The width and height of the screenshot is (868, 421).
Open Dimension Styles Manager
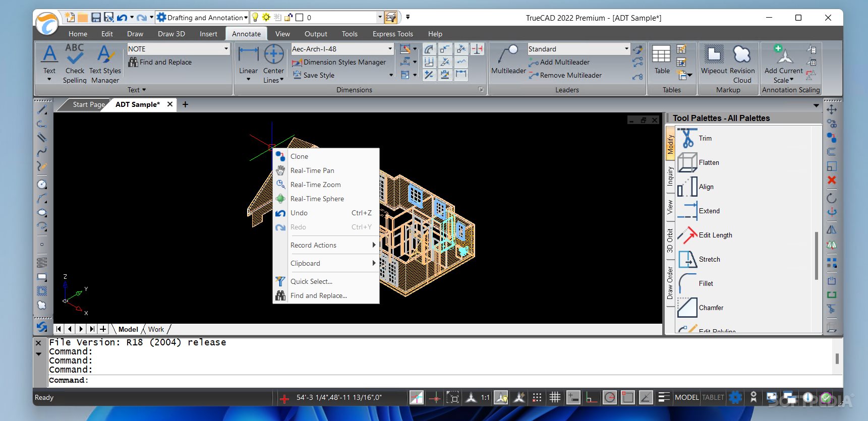click(x=339, y=62)
